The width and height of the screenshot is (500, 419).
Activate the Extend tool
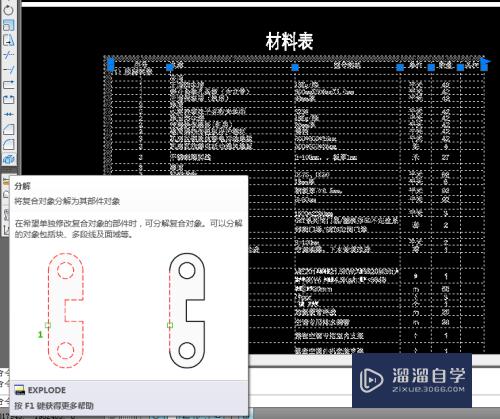(x=8, y=70)
